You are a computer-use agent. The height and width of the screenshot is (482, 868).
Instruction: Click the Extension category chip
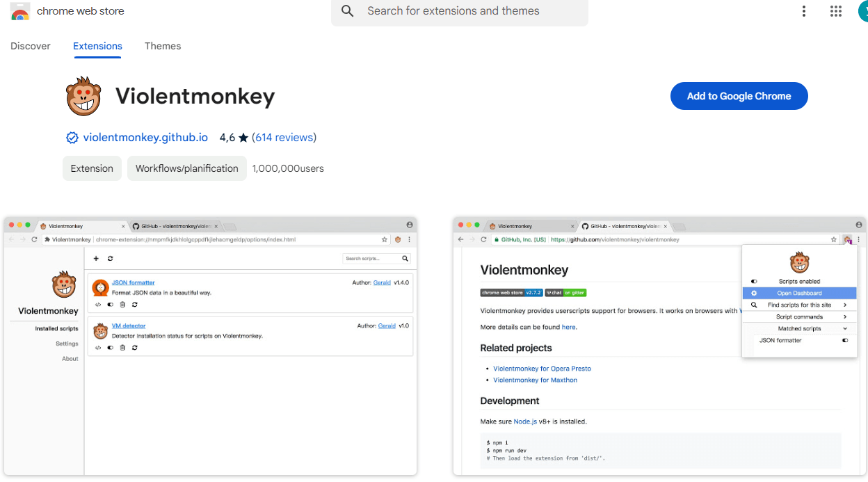[x=92, y=168]
